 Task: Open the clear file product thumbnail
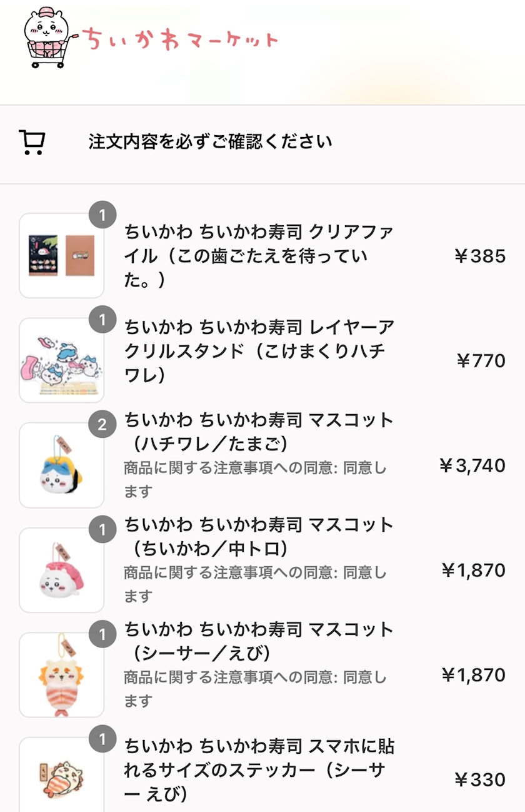pyautogui.click(x=61, y=255)
